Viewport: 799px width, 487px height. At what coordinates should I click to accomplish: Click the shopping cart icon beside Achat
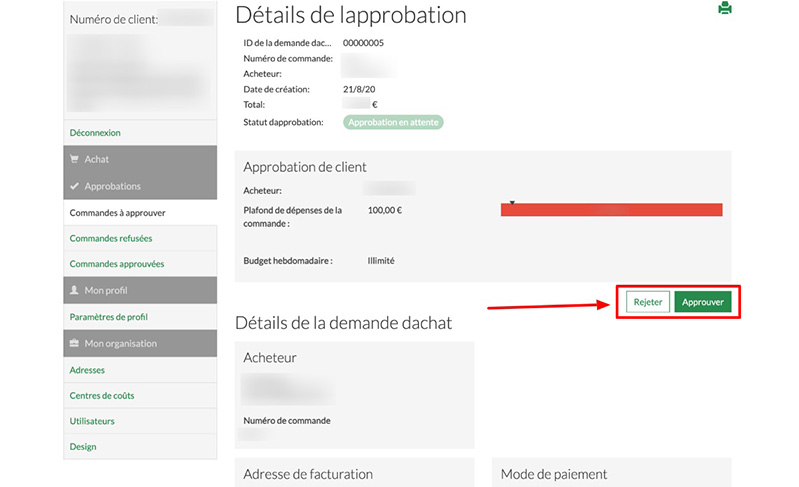tap(74, 159)
